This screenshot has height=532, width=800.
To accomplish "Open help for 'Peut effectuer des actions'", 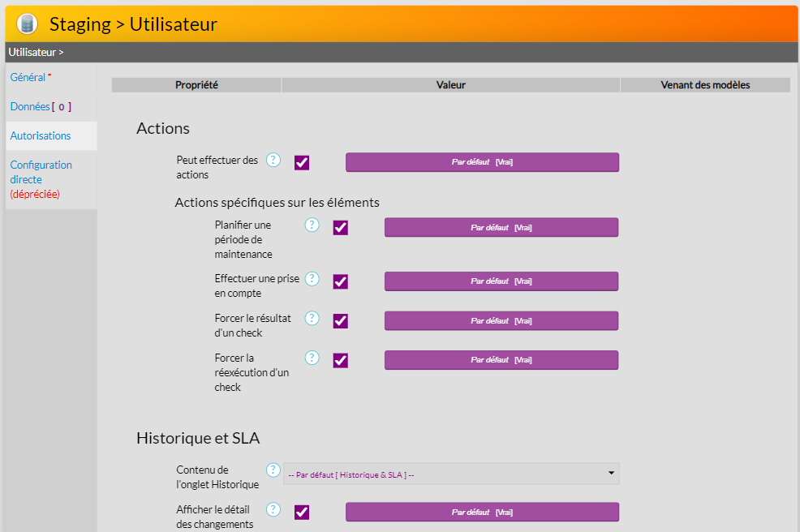I will (273, 160).
